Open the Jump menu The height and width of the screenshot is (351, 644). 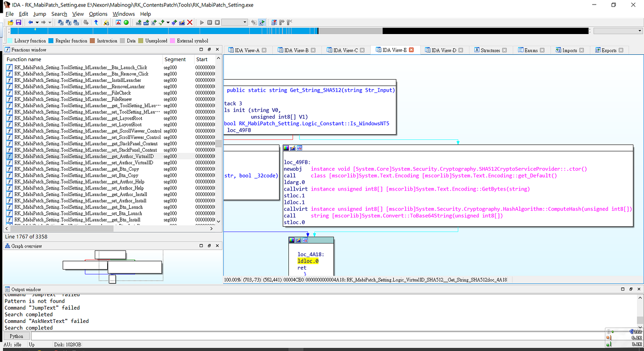[x=40, y=14]
